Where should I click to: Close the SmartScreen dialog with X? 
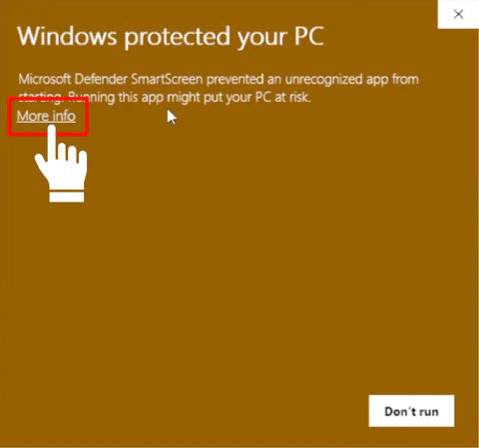458,14
